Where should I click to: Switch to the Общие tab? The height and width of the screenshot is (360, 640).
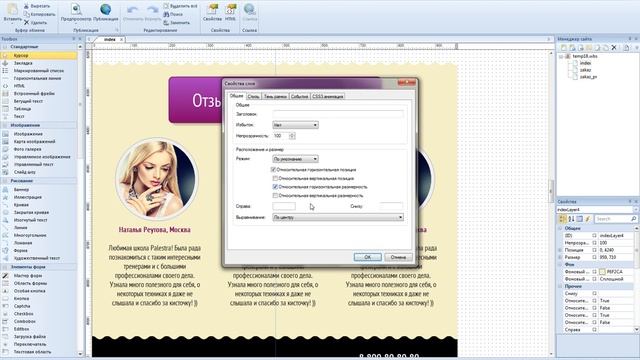tap(236, 96)
